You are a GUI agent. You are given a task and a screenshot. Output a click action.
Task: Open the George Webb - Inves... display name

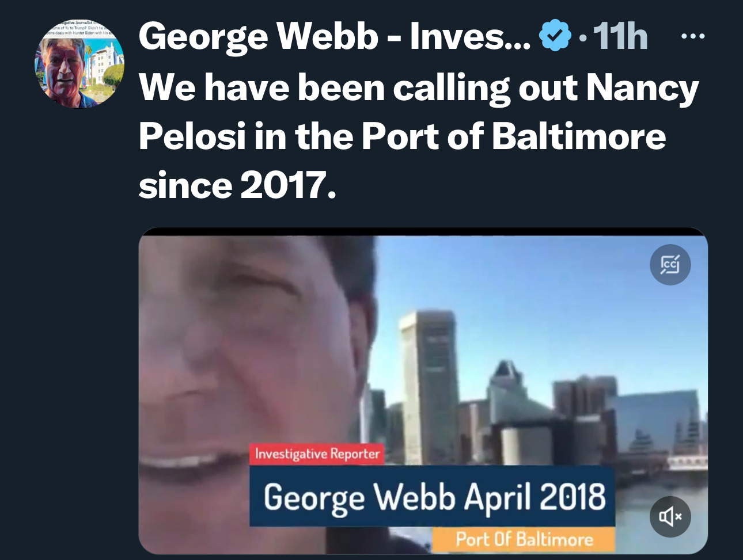point(335,36)
